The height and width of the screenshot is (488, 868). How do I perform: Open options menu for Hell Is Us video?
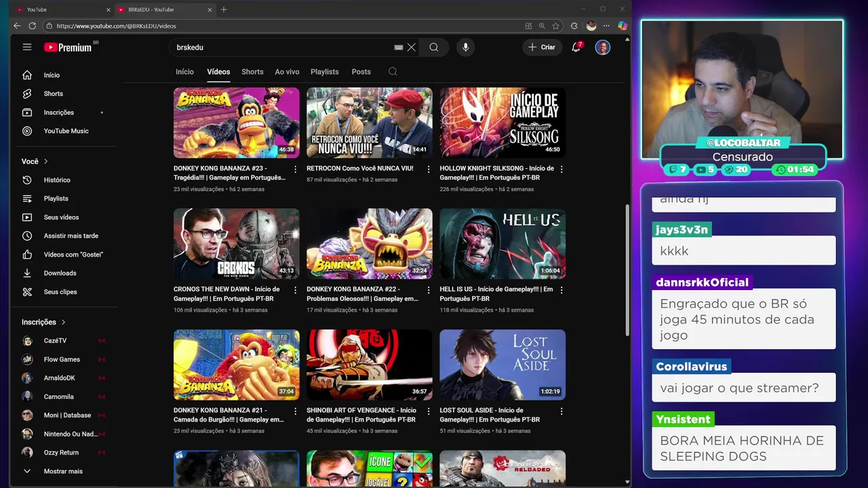(561, 290)
